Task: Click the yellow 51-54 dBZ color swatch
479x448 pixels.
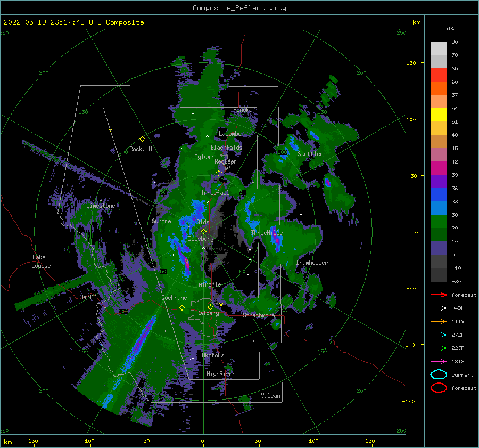Action: point(439,115)
